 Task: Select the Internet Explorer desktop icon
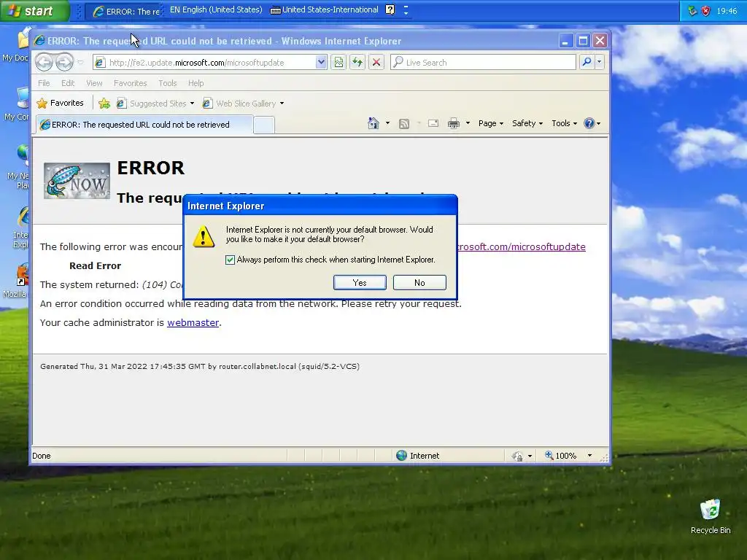pyautogui.click(x=20, y=227)
